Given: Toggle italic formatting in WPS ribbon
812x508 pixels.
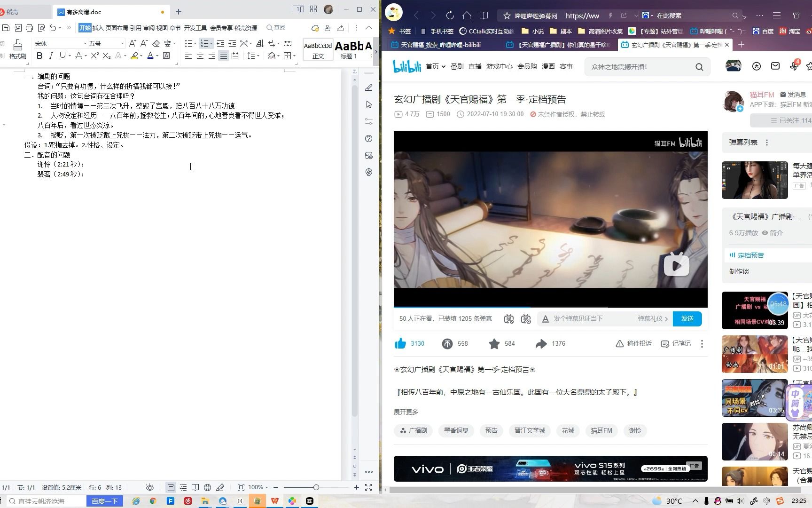Looking at the screenshot, I should (51, 56).
